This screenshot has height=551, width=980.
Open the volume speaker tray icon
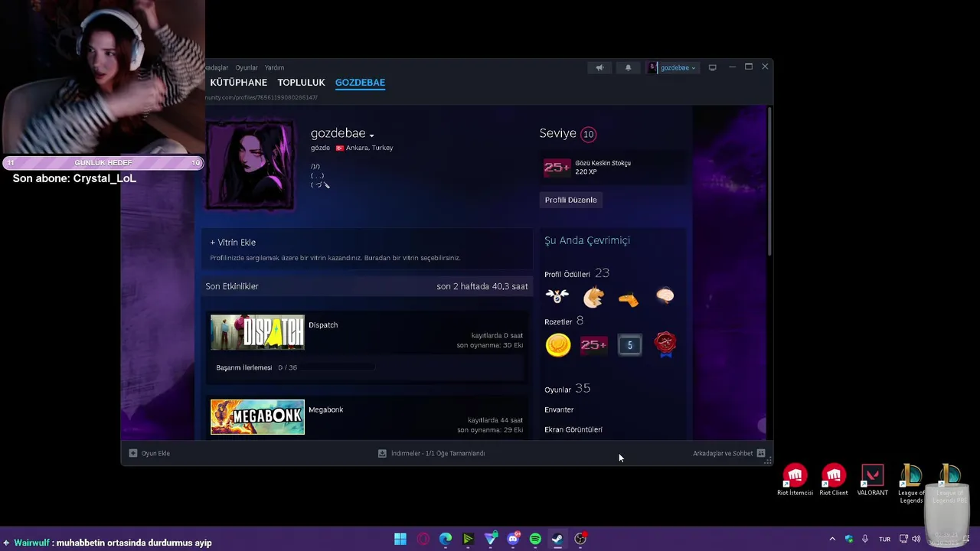[916, 539]
